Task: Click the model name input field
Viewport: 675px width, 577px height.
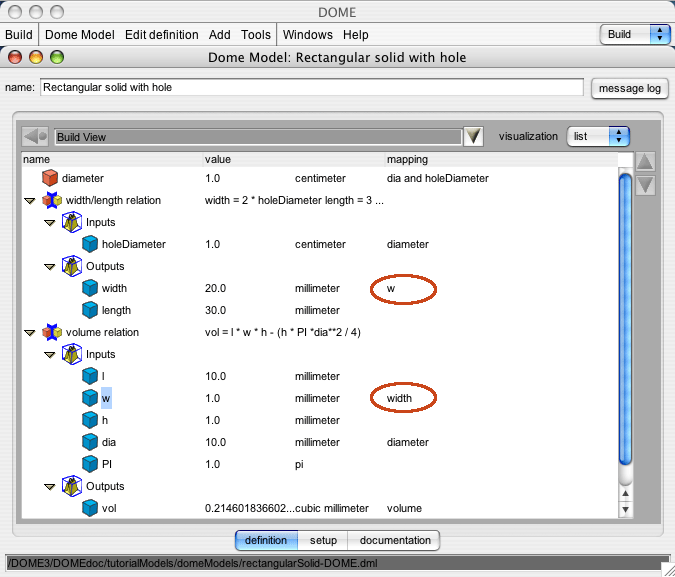Action: [312, 87]
